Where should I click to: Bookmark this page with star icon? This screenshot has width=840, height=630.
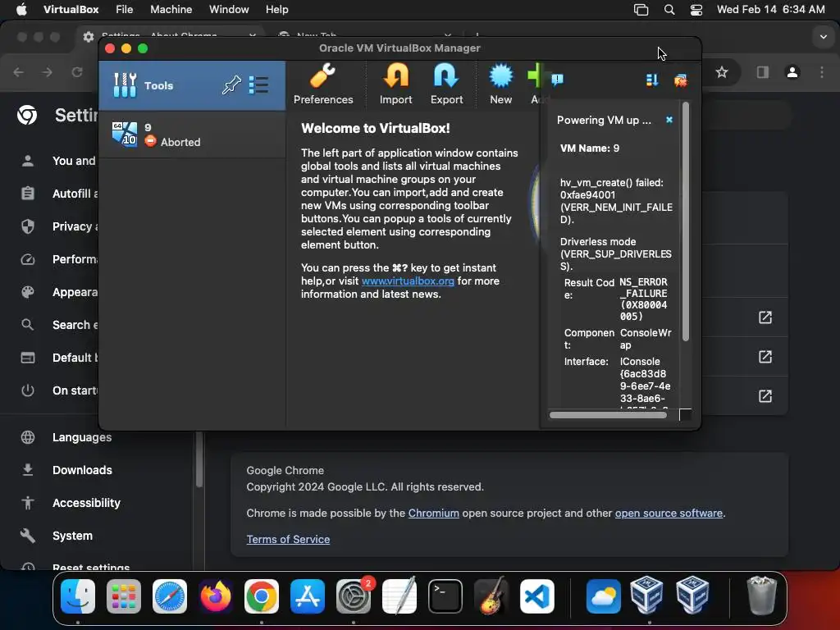(722, 72)
